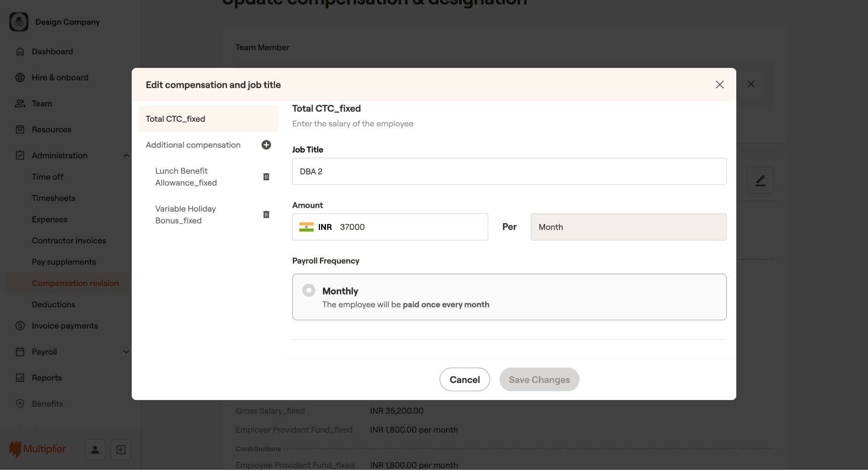This screenshot has height=470, width=868.
Task: Select the Total CTC_fixed tab
Action: [208, 119]
